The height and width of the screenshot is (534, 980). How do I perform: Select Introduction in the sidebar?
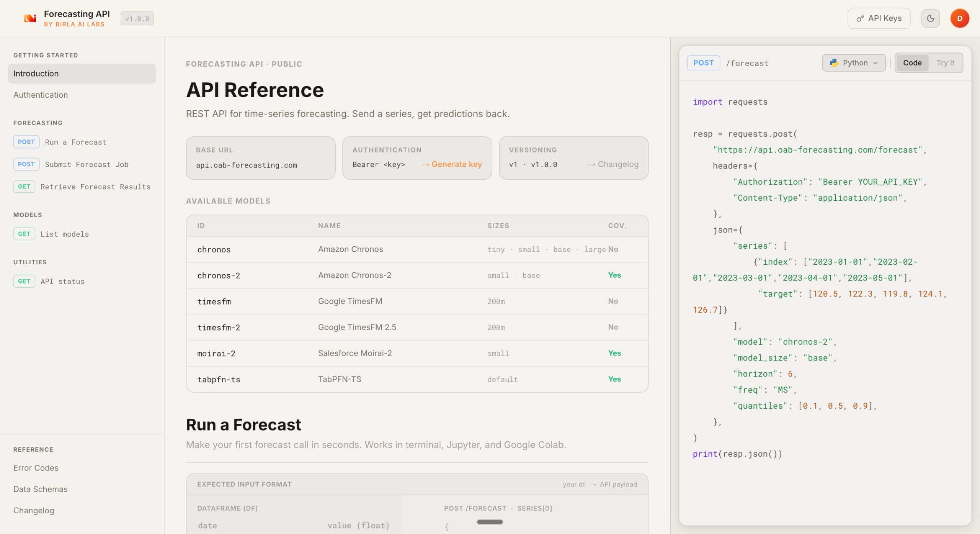[x=82, y=74]
